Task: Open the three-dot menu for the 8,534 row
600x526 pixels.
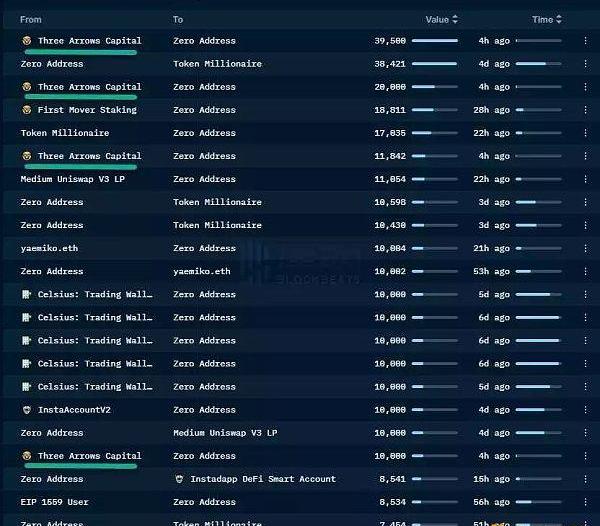Action: [x=585, y=502]
